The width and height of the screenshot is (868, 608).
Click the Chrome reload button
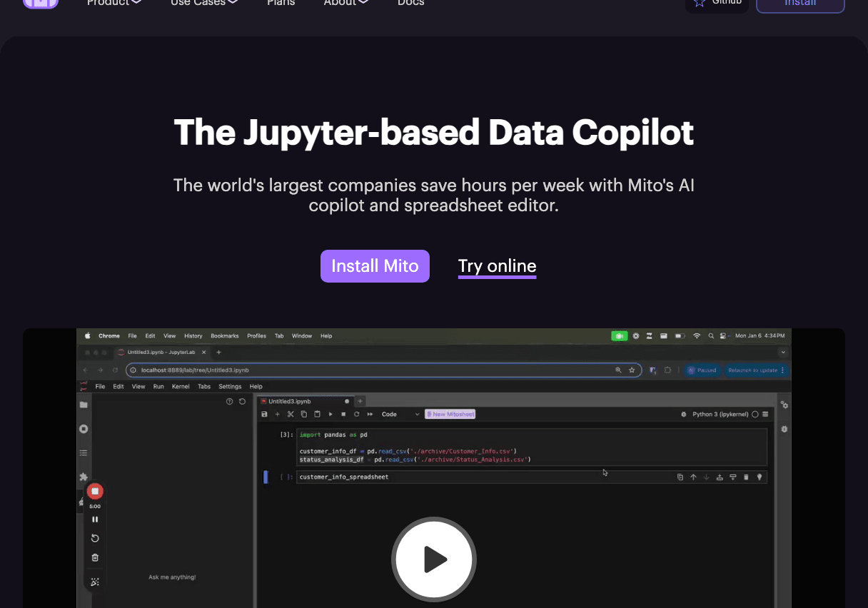tap(116, 370)
